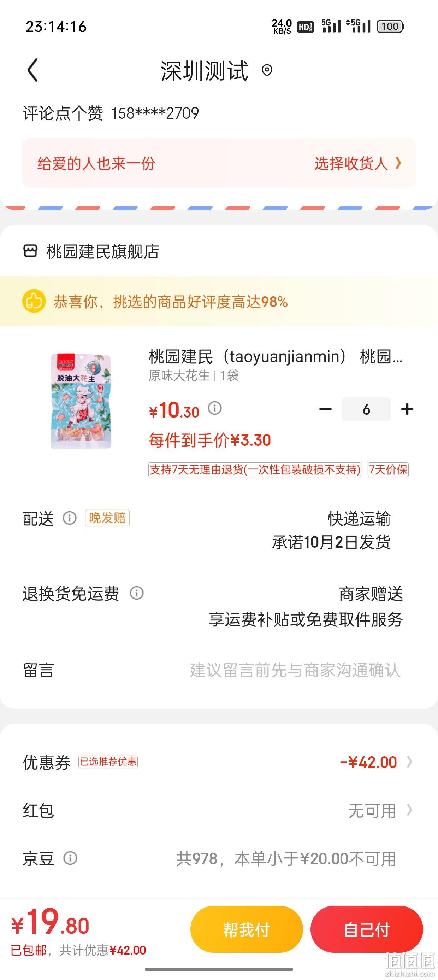Image resolution: width=438 pixels, height=980 pixels.
Task: Tap the 自己付 button
Action: pyautogui.click(x=367, y=929)
